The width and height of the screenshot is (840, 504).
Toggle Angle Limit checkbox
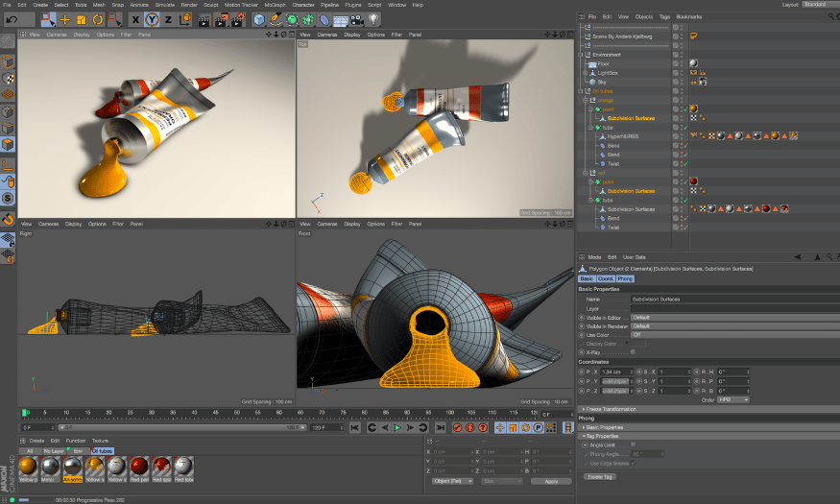pos(634,444)
